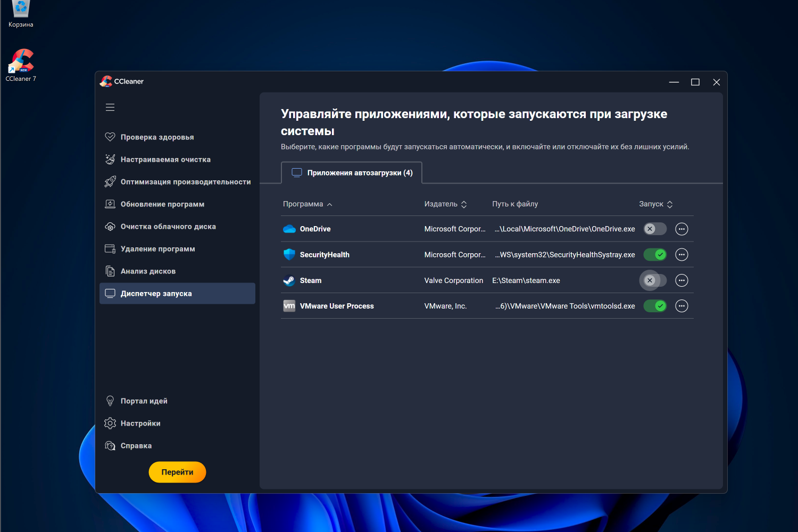
Task: Open the hamburger menu in CCleaner sidebar
Action: (110, 107)
